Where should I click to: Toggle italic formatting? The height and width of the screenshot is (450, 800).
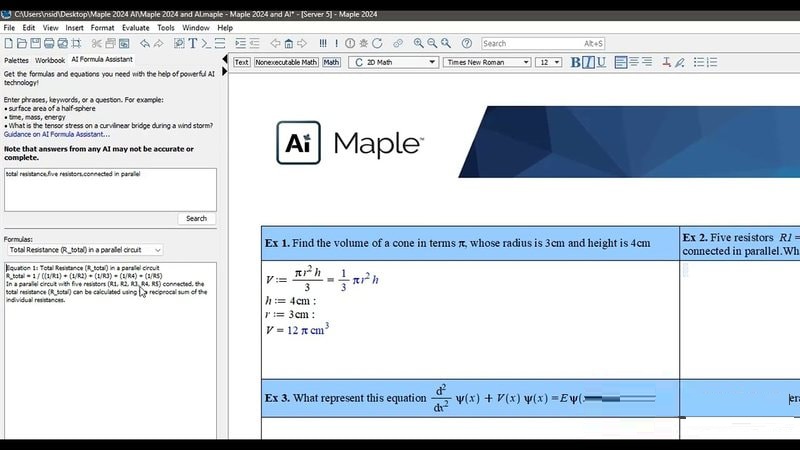[588, 62]
